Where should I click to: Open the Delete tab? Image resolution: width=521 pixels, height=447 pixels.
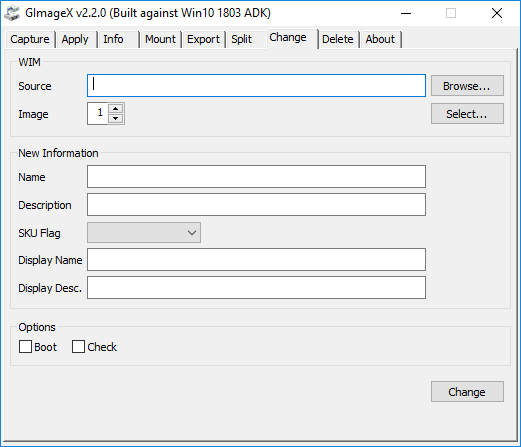[338, 39]
